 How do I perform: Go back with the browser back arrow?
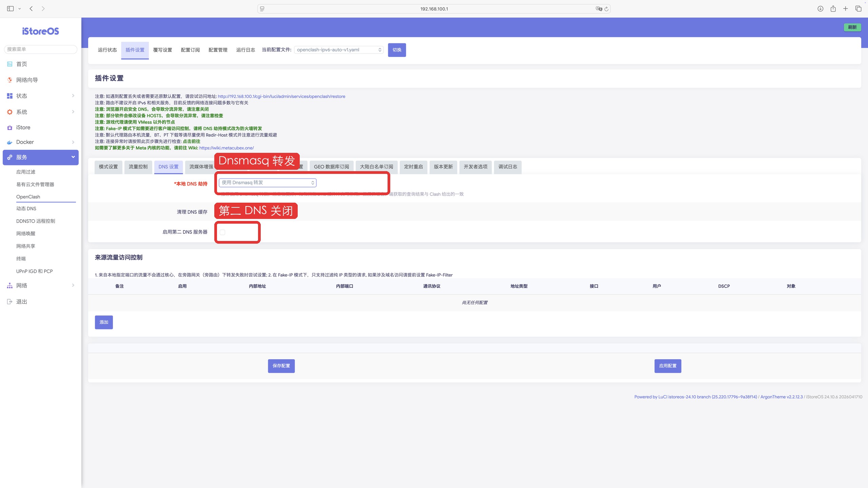tap(31, 9)
